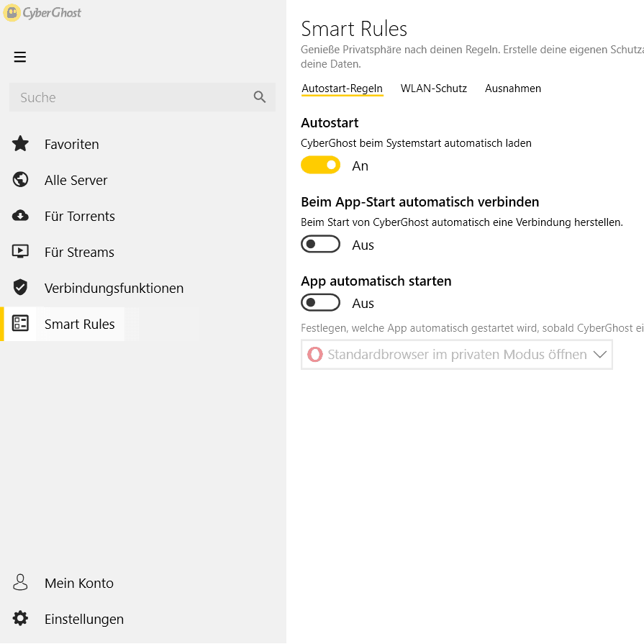Click the Beim App-Start automatisch verbinden heading
The image size is (644, 644).
tap(419, 202)
